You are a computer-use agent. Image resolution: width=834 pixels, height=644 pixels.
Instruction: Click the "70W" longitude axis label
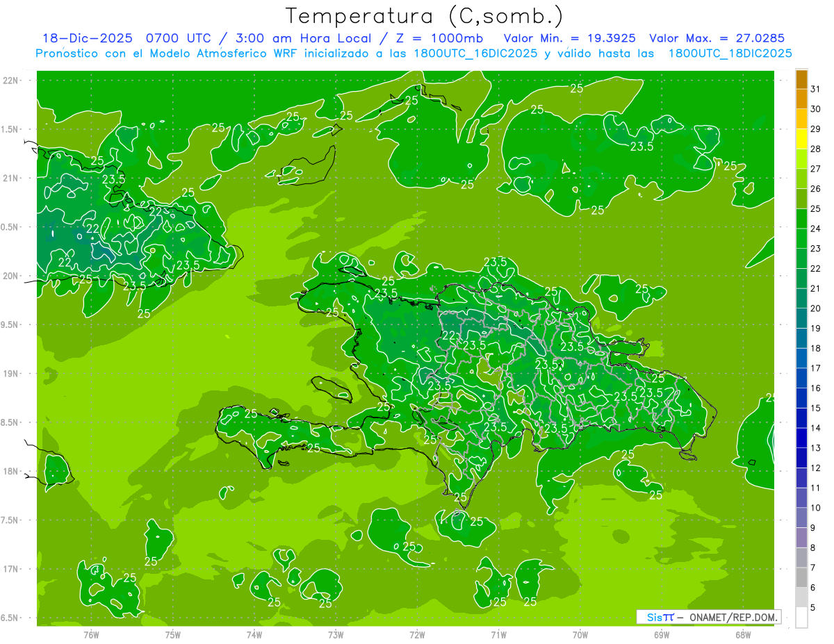(x=580, y=634)
